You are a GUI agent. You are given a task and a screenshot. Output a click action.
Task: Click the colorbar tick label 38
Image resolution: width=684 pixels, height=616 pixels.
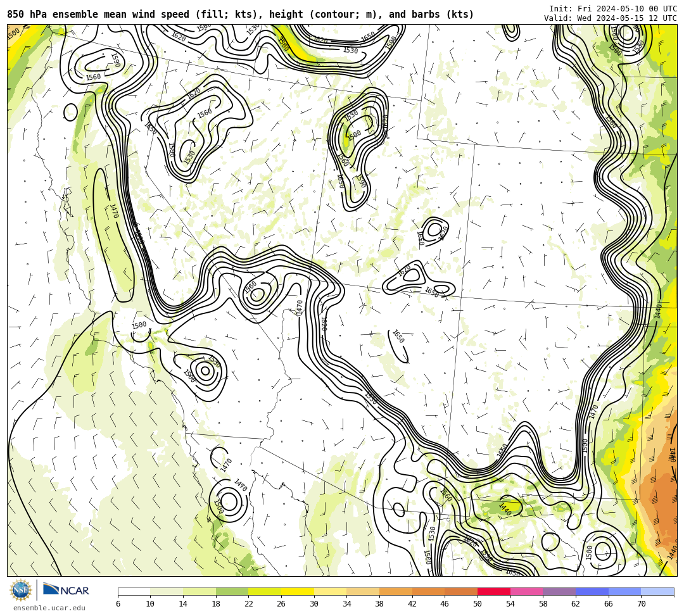[379, 604]
